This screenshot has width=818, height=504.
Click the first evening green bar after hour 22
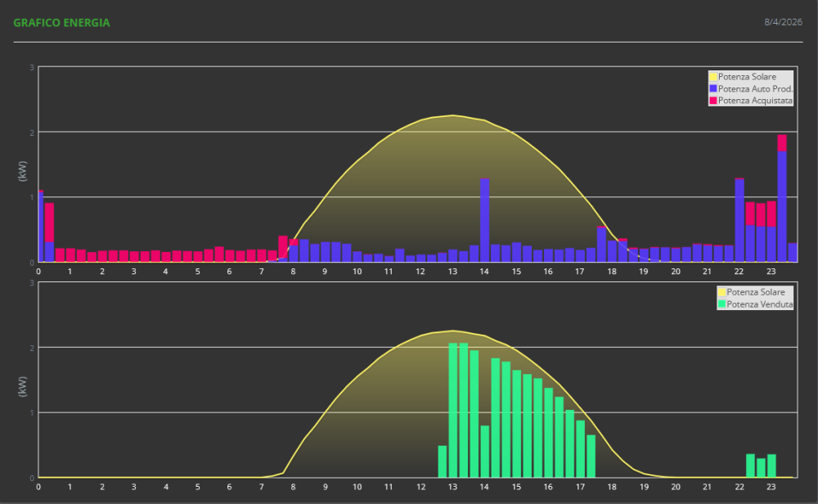click(x=750, y=466)
